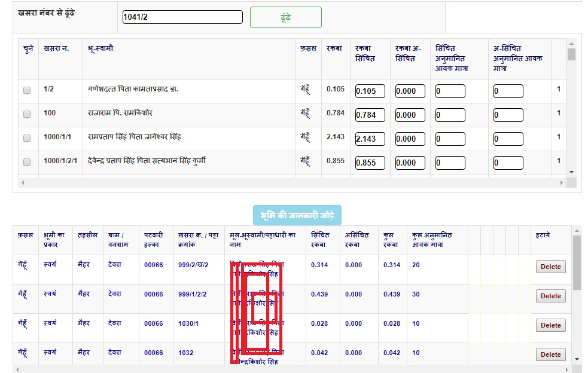This screenshot has width=588, height=373.
Task: Click upper table scrollbar up arrow
Action: pyautogui.click(x=571, y=44)
